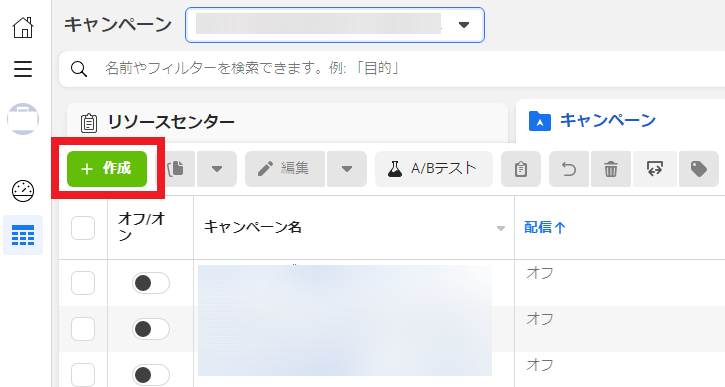The width and height of the screenshot is (725, 387).
Task: Expand the duplicate options dropdown arrow
Action: pyautogui.click(x=217, y=169)
